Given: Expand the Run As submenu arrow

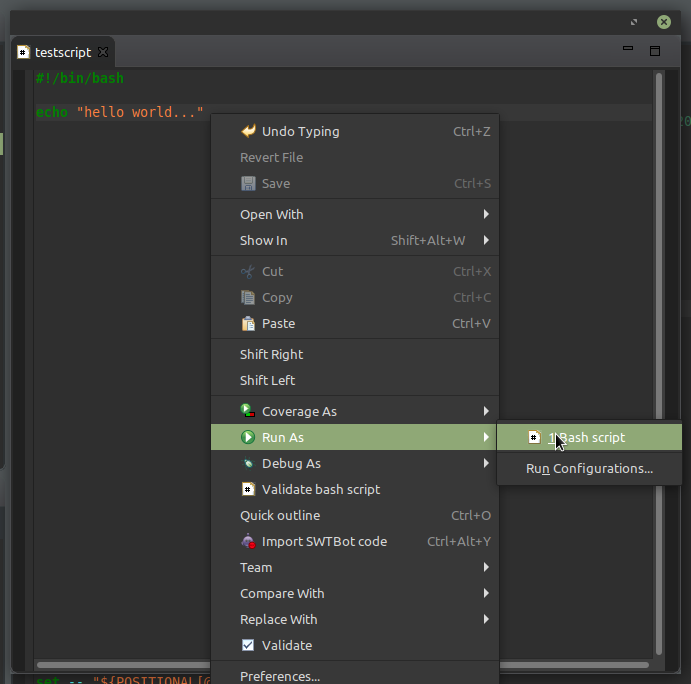Looking at the screenshot, I should pos(486,437).
